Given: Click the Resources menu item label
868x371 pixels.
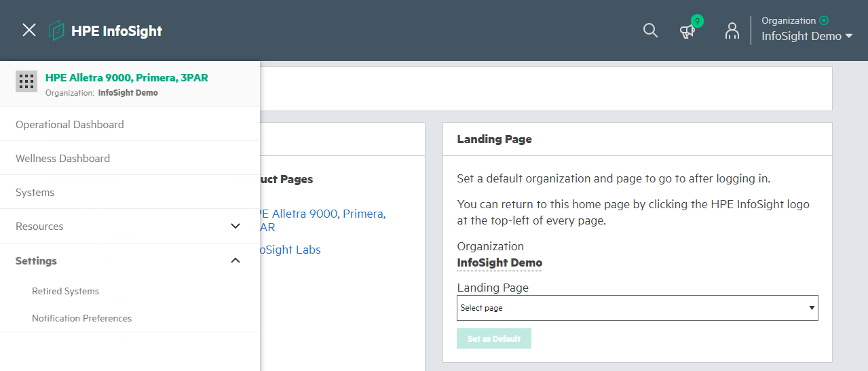Looking at the screenshot, I should coord(39,226).
